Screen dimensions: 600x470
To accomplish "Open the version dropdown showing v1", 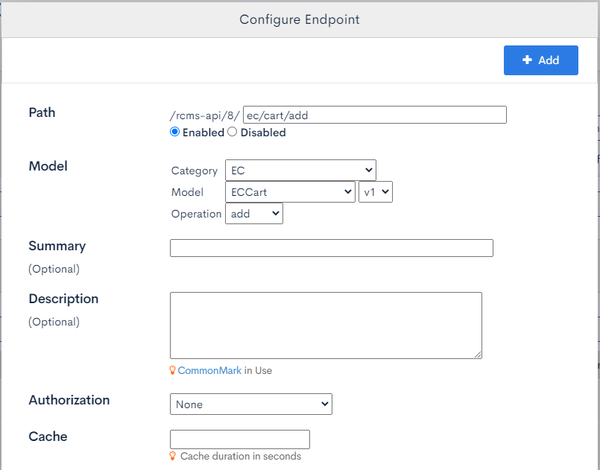I will (x=375, y=192).
